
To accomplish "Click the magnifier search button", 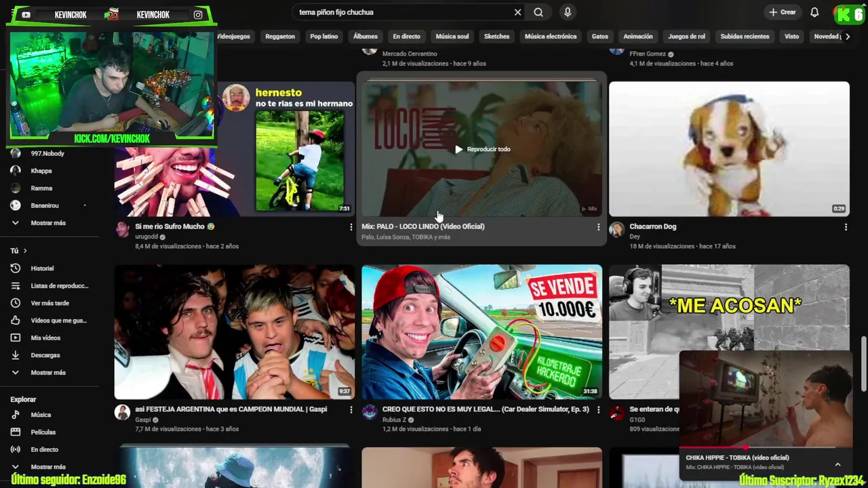I will (x=538, y=12).
